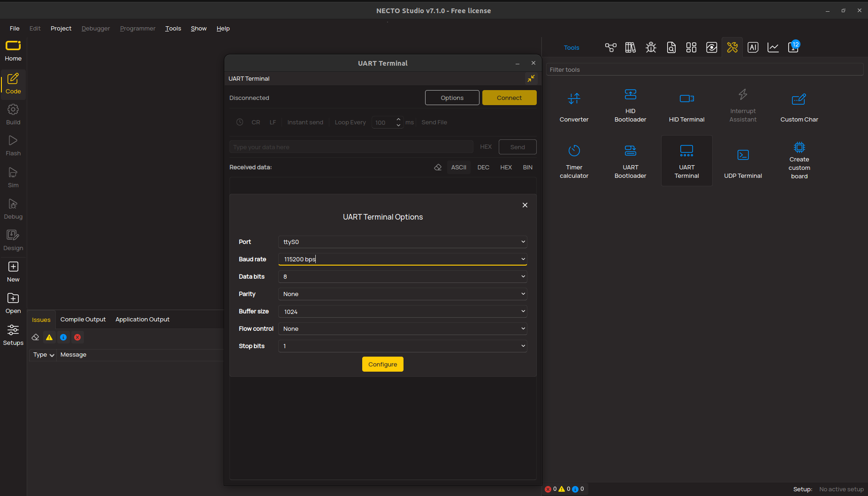Toggle warnings filter in Issues panel

click(x=49, y=337)
